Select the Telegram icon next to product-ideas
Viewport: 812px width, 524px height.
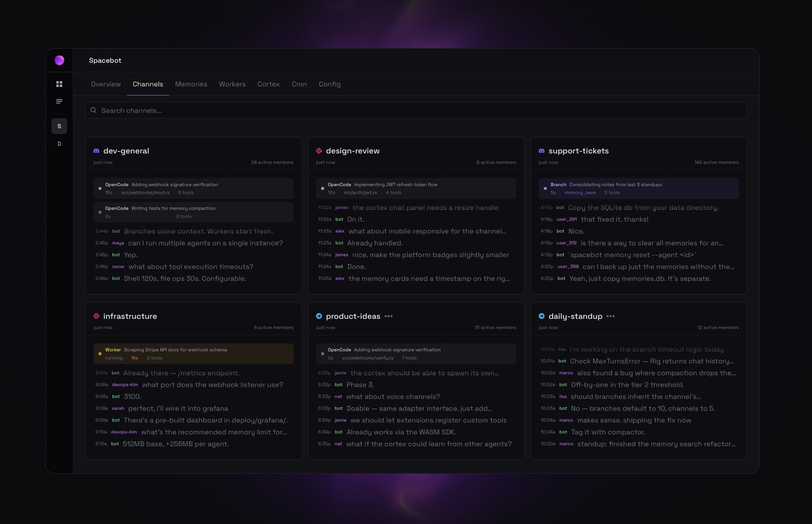(319, 316)
